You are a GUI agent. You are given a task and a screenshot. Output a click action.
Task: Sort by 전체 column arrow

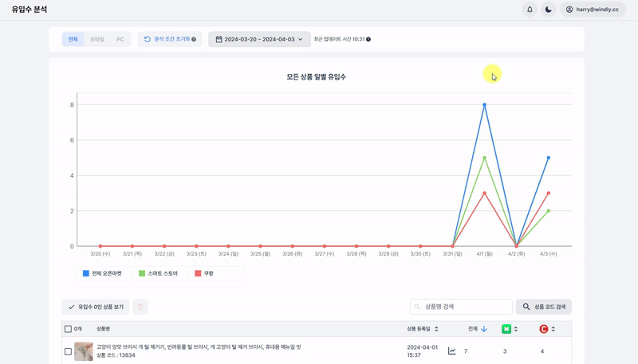coord(484,329)
